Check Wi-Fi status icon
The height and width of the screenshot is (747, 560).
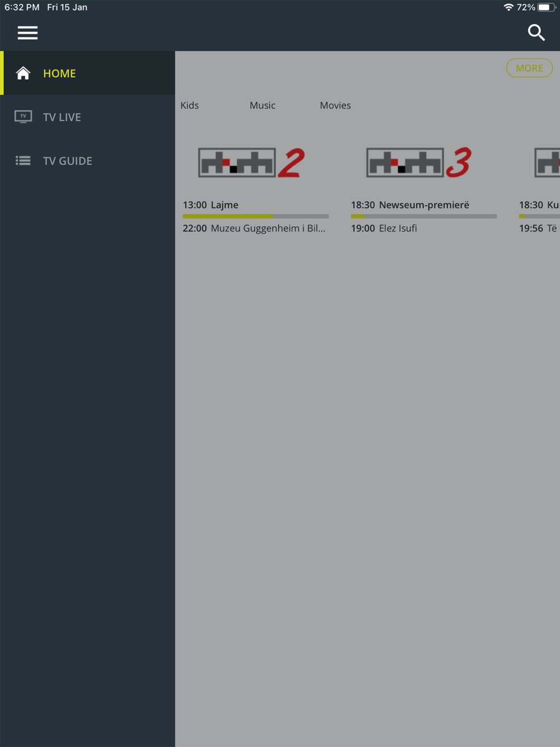(508, 7)
